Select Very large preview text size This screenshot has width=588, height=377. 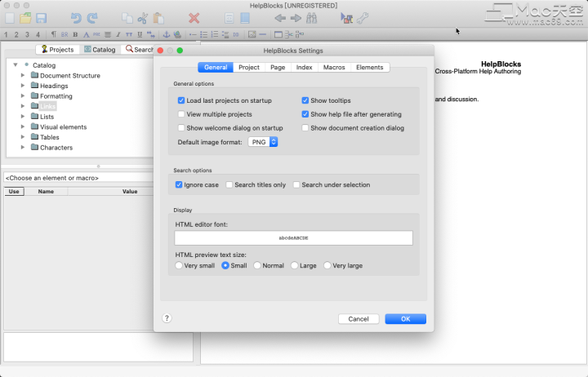click(x=327, y=265)
